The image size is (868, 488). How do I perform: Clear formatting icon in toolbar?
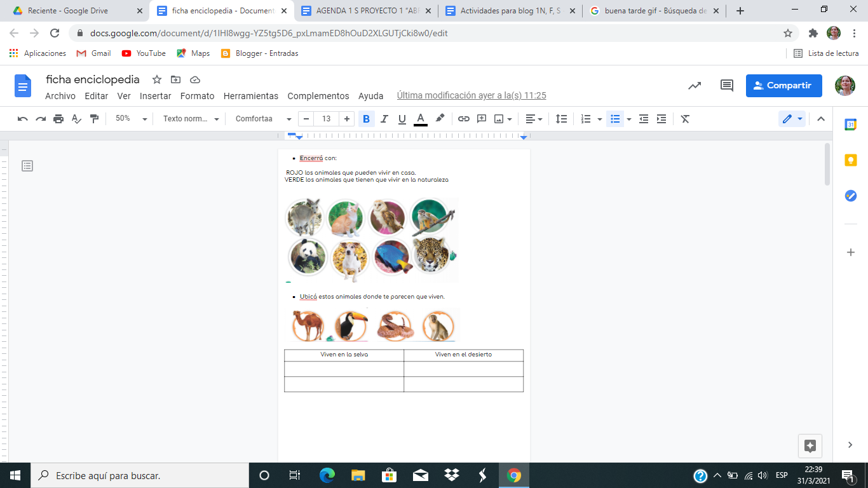click(x=685, y=119)
